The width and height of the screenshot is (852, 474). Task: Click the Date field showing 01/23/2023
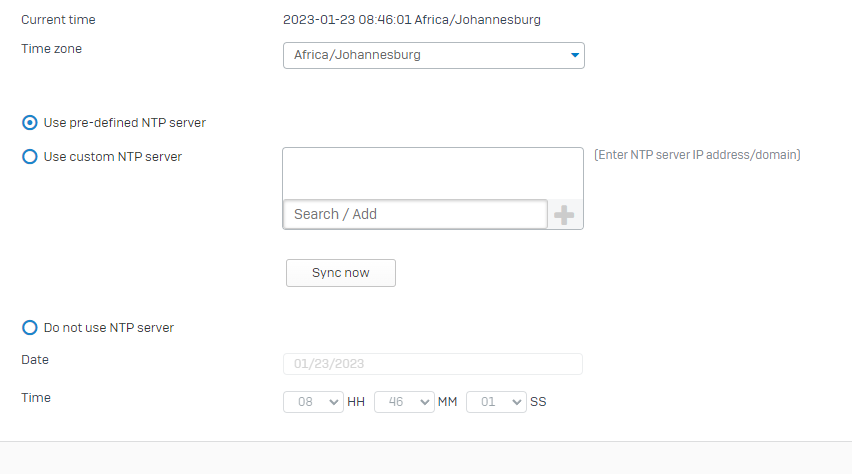click(x=433, y=364)
